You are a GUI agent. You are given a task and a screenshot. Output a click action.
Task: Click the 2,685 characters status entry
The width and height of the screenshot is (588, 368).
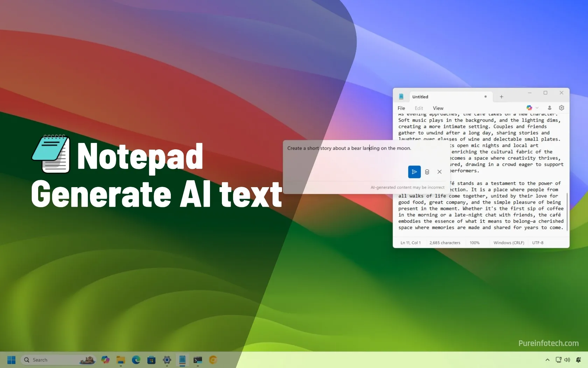445,243
